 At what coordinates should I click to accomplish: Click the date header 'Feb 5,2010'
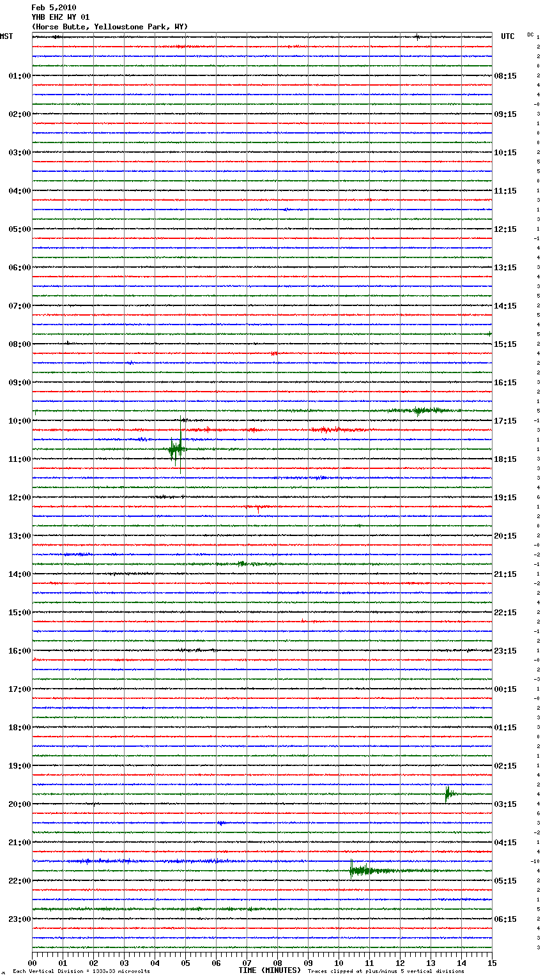point(54,8)
